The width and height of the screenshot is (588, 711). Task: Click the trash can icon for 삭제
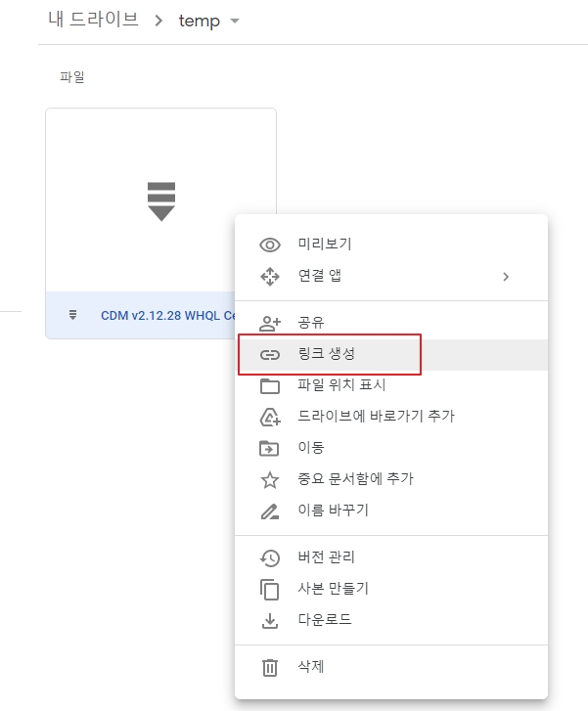pyautogui.click(x=270, y=667)
